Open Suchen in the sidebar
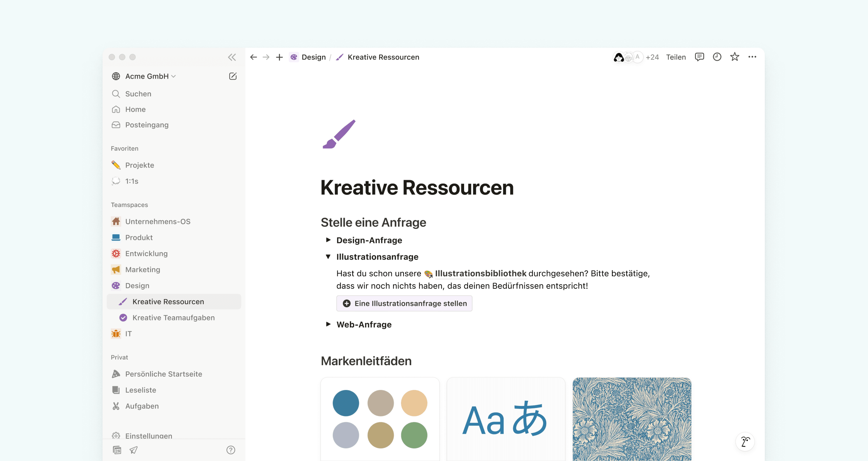This screenshot has width=868, height=461. [x=174, y=94]
